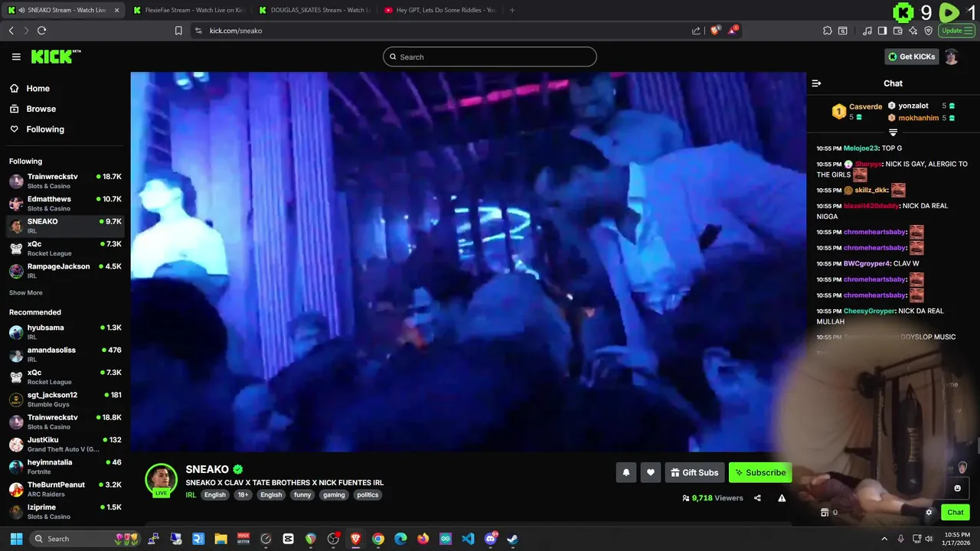
Task: Switch to FlexieFae Stream tab
Action: tap(188, 10)
